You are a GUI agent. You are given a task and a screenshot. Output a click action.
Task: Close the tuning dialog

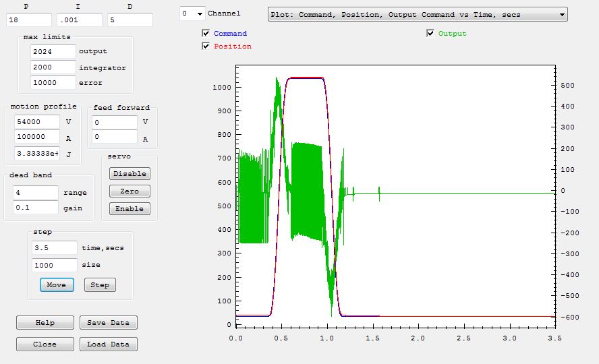[45, 344]
